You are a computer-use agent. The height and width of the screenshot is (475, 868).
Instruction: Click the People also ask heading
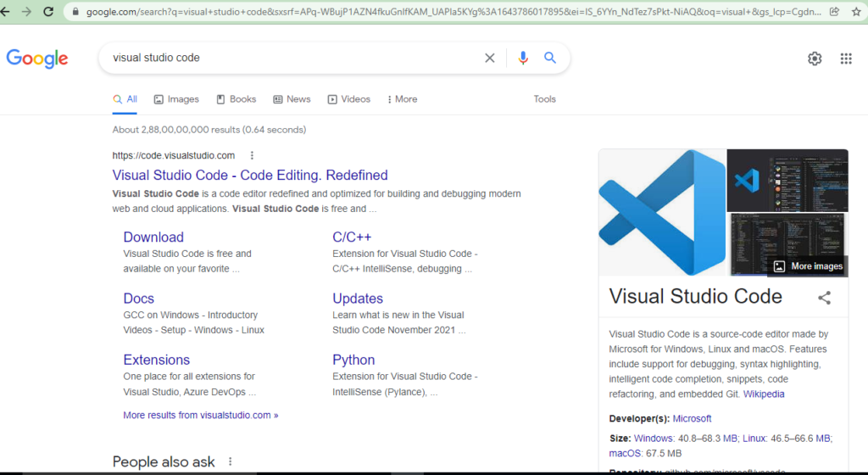coord(164,461)
